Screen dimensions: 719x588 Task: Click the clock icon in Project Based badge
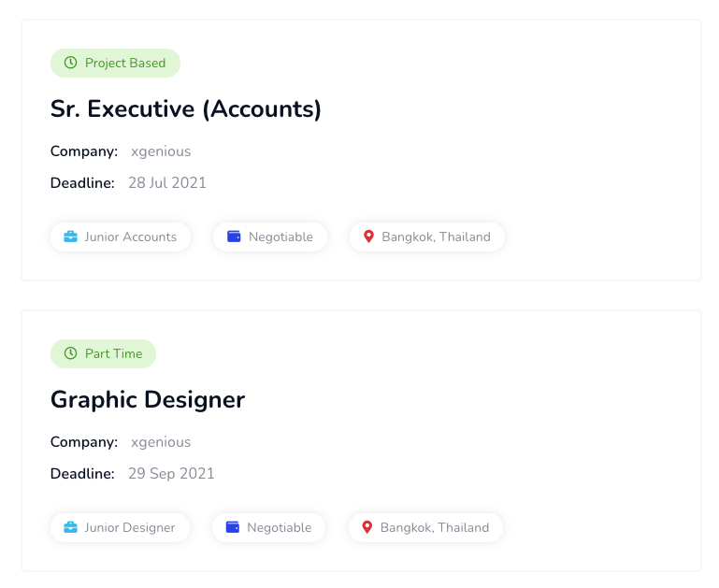[70, 64]
